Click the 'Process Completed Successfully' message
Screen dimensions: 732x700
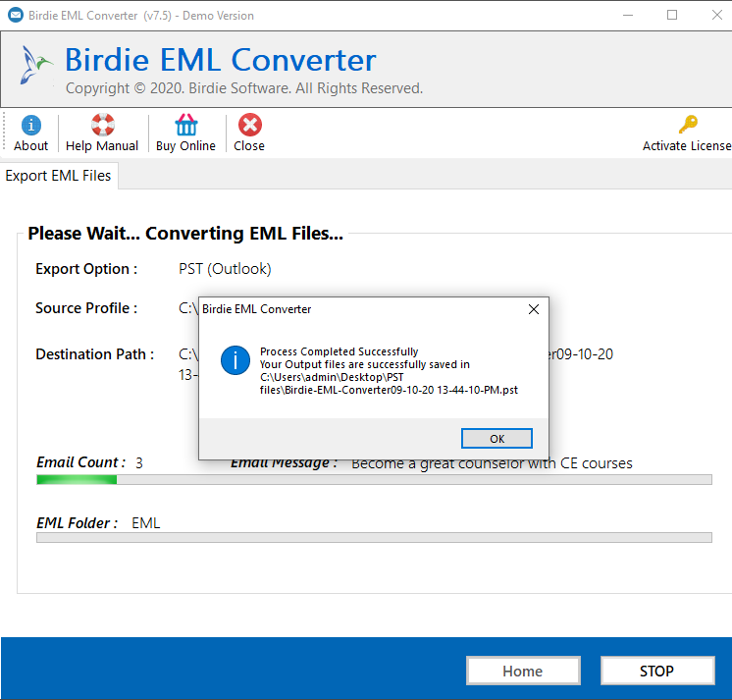coord(339,351)
